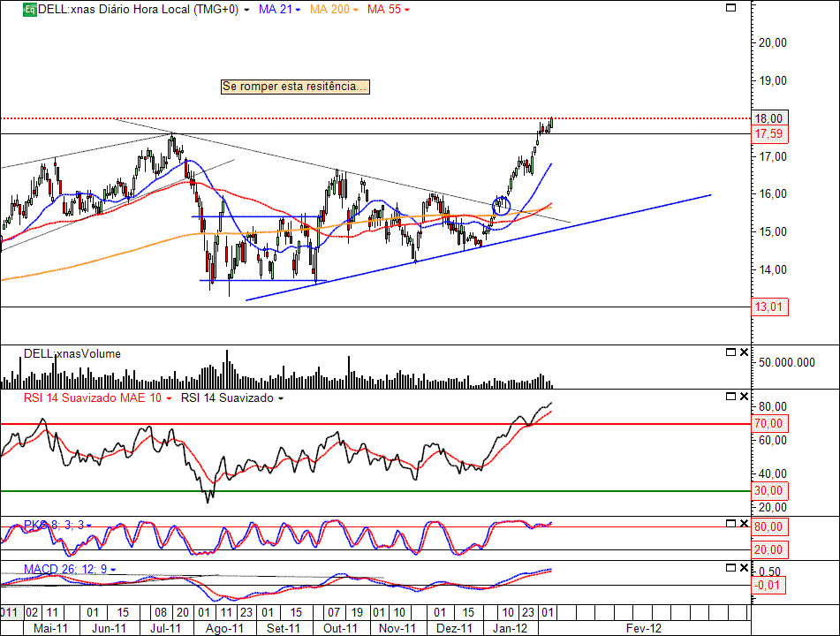The height and width of the screenshot is (636, 840).
Task: Click the RSI 70,00 overbought level label
Action: [770, 424]
